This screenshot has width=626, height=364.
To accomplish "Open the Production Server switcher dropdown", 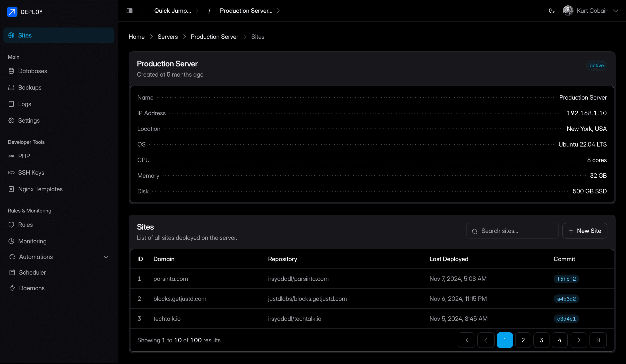I will 249,11.
